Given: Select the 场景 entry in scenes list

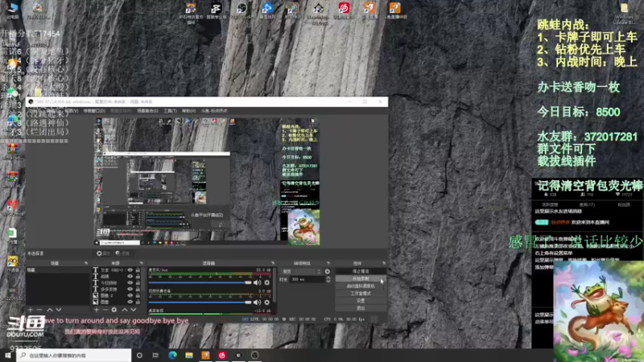Looking at the screenshot, I should coord(57,270).
